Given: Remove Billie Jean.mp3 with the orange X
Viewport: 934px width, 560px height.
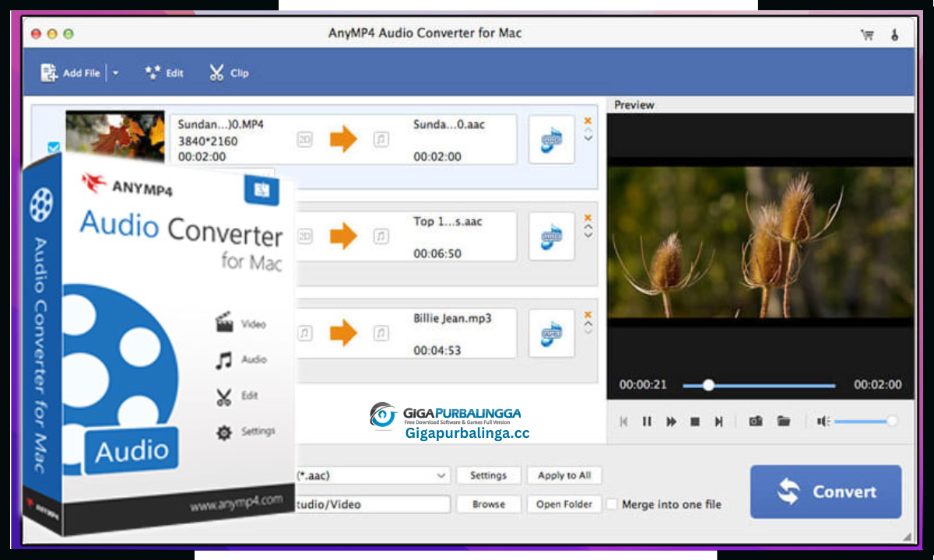Looking at the screenshot, I should (x=588, y=314).
